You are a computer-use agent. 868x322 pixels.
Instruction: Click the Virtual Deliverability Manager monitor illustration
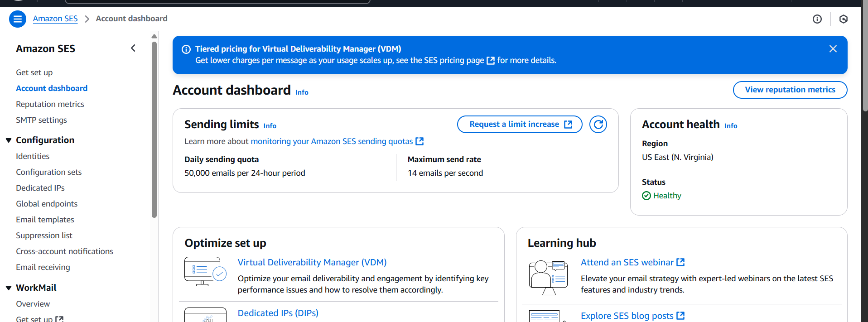pyautogui.click(x=205, y=272)
